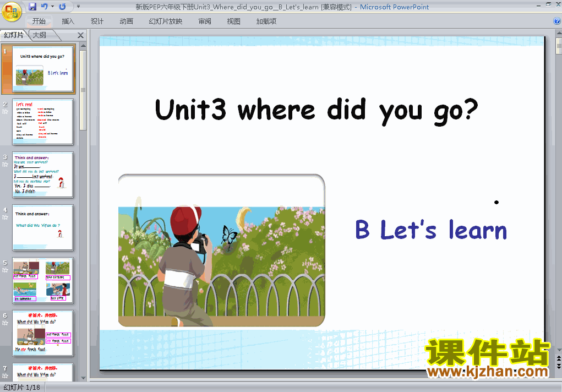Screen dimensions: 562x392
Task: Click animation star icon beside slide 5
Action: (x=5, y=270)
